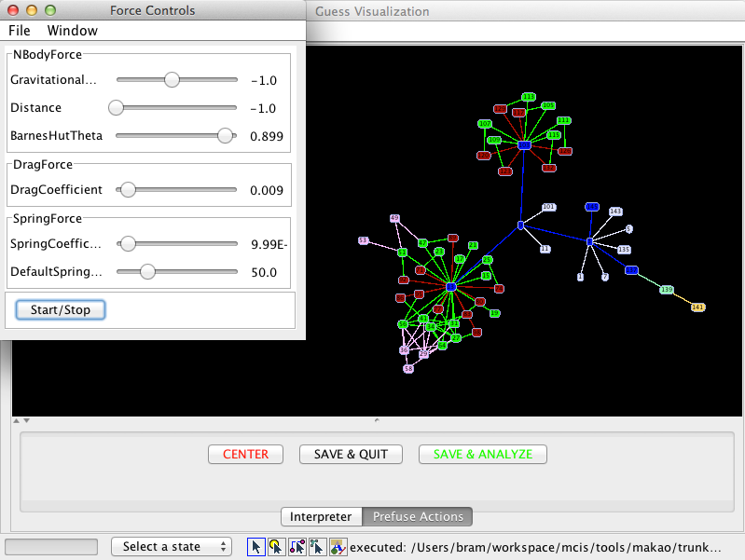Screen dimensions: 745x560
Task: Click graph node 101
Action: coord(548,207)
